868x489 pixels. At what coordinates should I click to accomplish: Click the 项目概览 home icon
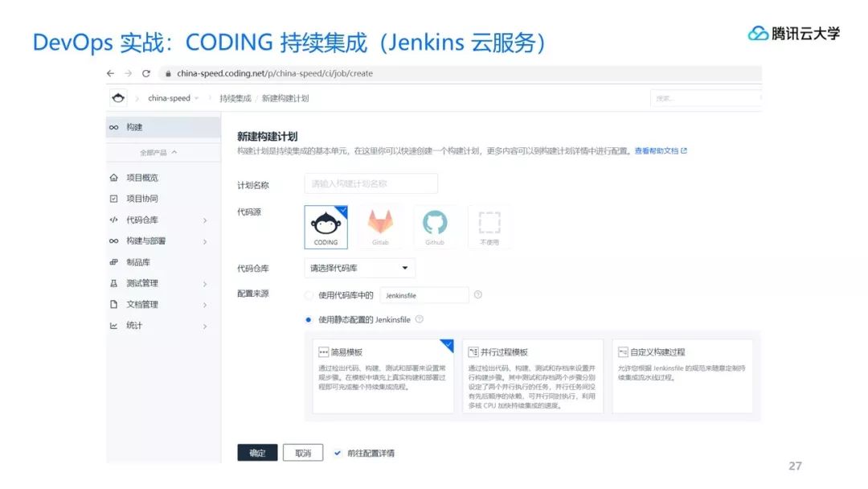coord(113,177)
